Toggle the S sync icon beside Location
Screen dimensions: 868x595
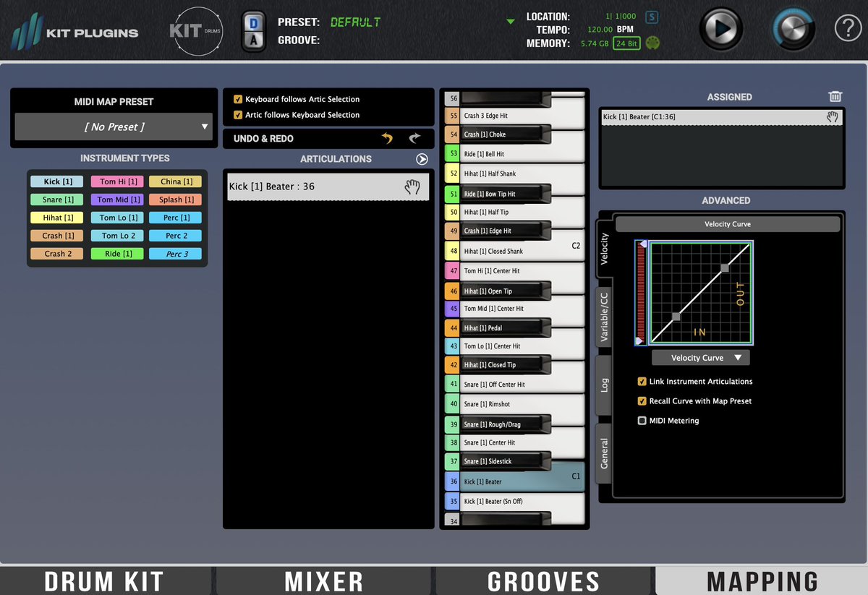(652, 17)
